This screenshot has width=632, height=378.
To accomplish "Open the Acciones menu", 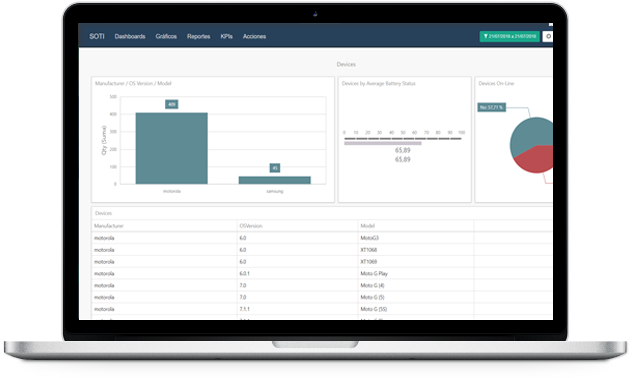I will pos(254,36).
